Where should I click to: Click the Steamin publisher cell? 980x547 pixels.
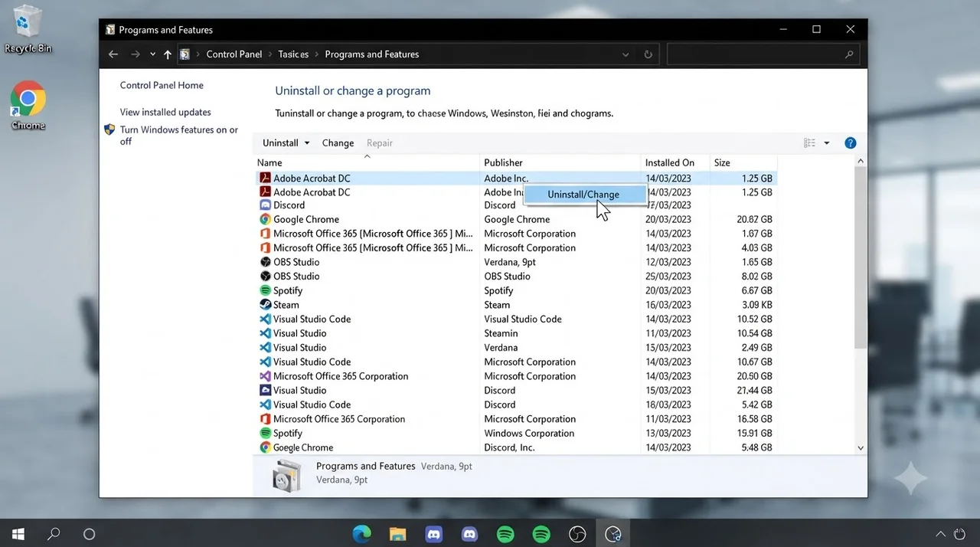tap(501, 333)
